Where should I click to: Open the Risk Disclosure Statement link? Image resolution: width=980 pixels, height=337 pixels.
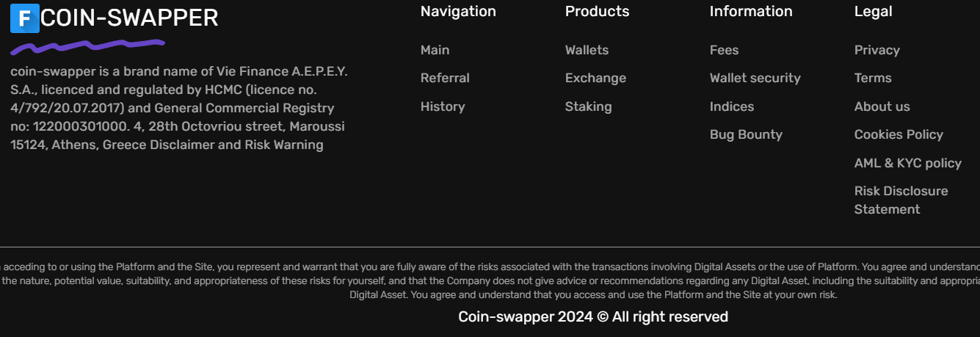tap(901, 200)
